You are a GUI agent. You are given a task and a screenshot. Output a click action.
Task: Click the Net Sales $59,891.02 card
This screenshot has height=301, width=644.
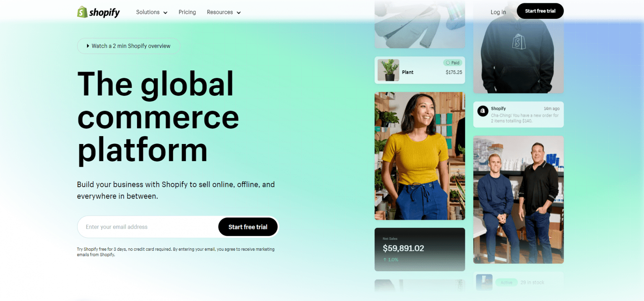click(420, 250)
